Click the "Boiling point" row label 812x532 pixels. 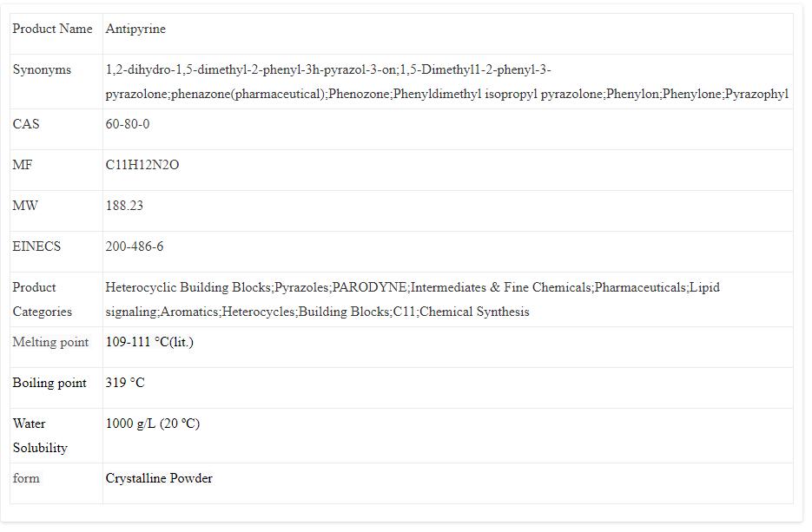[50, 384]
